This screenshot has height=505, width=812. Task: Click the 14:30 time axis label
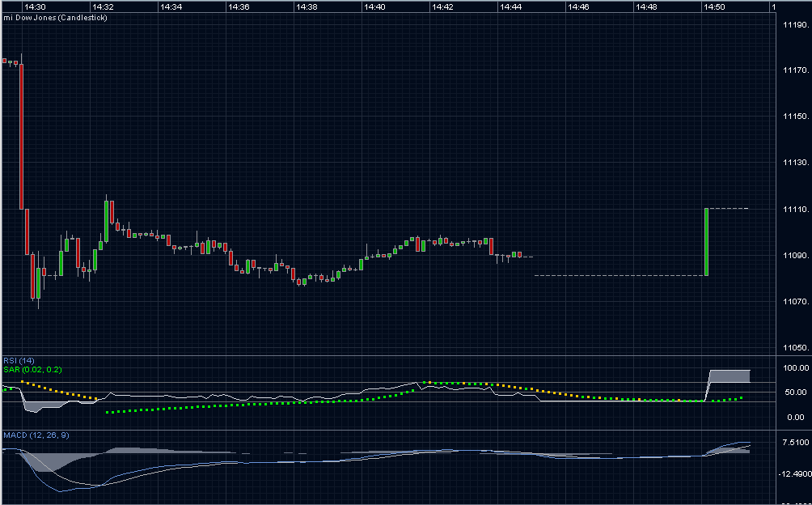point(35,6)
